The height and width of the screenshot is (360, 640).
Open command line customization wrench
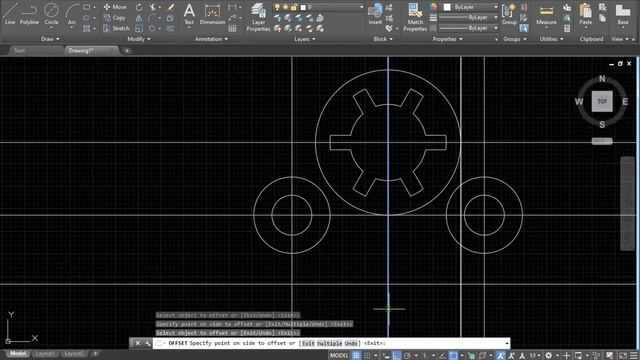[147, 343]
